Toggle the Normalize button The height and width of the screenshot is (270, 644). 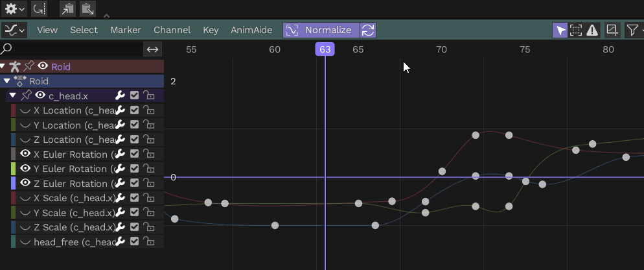click(321, 30)
